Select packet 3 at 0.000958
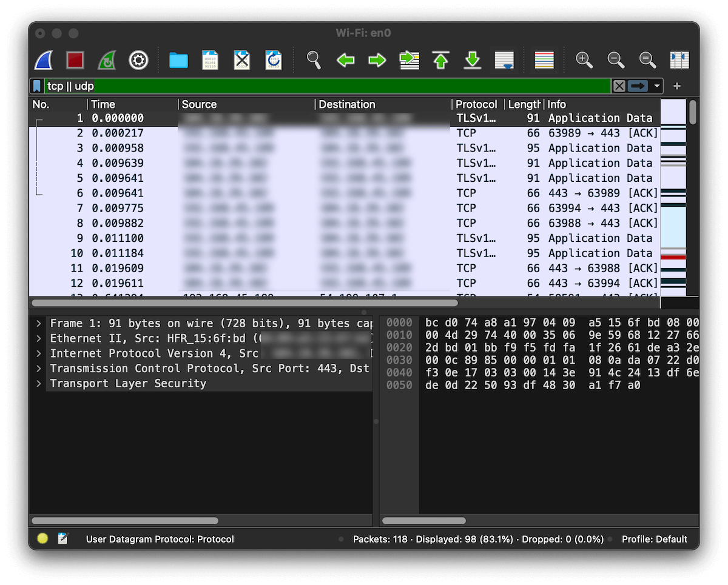This screenshot has height=585, width=728. point(345,148)
